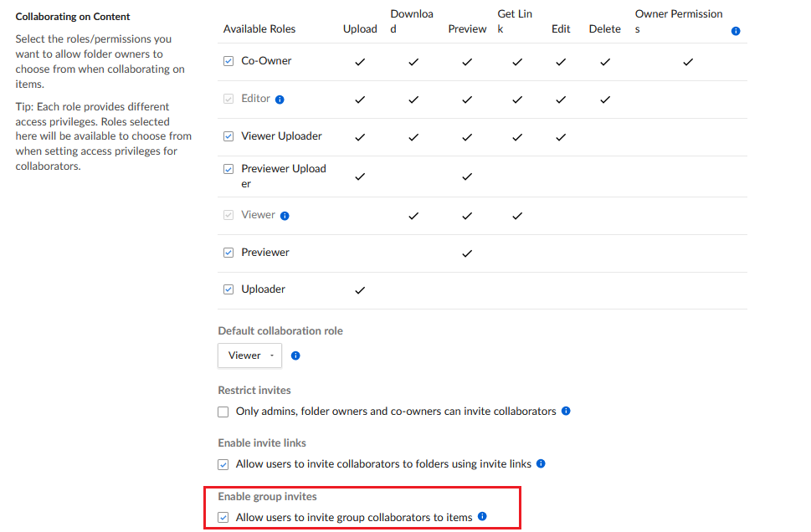Viewport: 811px width, 532px height.
Task: Toggle allow group collaborators checkbox
Action: [x=223, y=518]
